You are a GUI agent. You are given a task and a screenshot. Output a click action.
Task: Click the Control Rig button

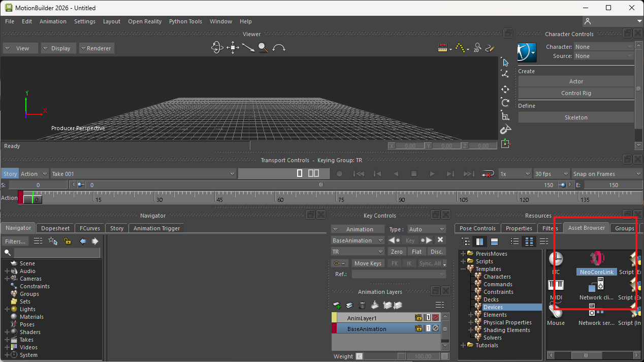click(x=576, y=93)
